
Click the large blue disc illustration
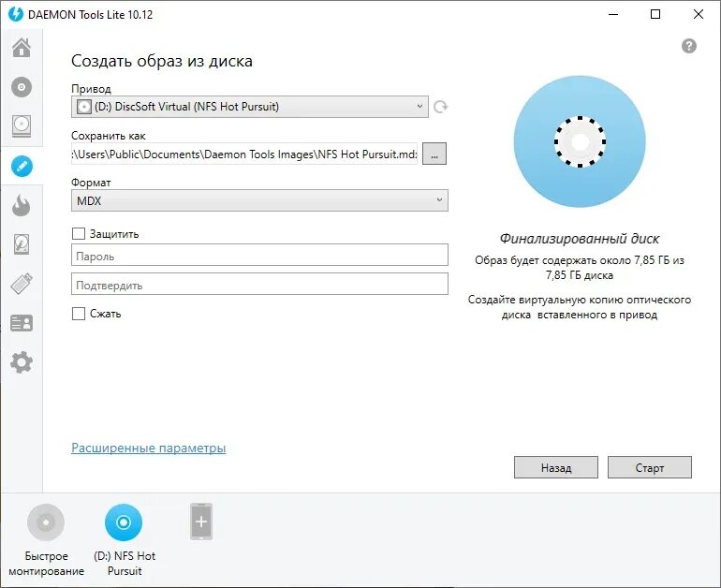coord(580,141)
